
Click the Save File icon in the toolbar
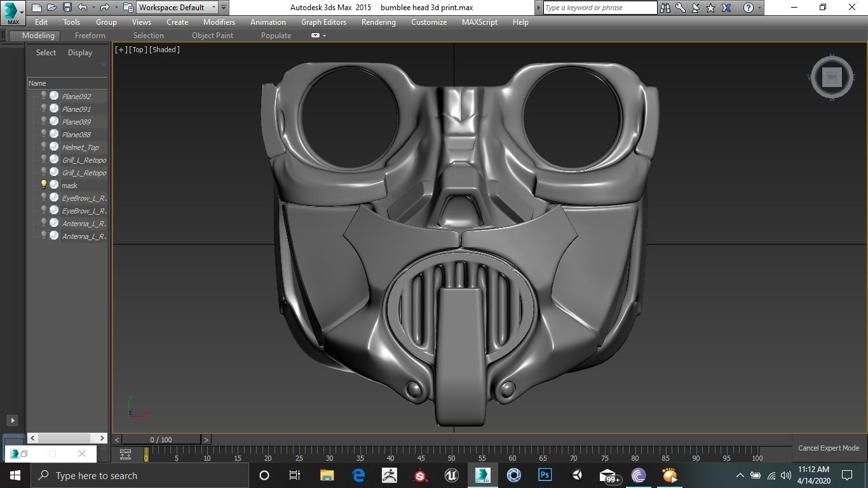pos(67,8)
